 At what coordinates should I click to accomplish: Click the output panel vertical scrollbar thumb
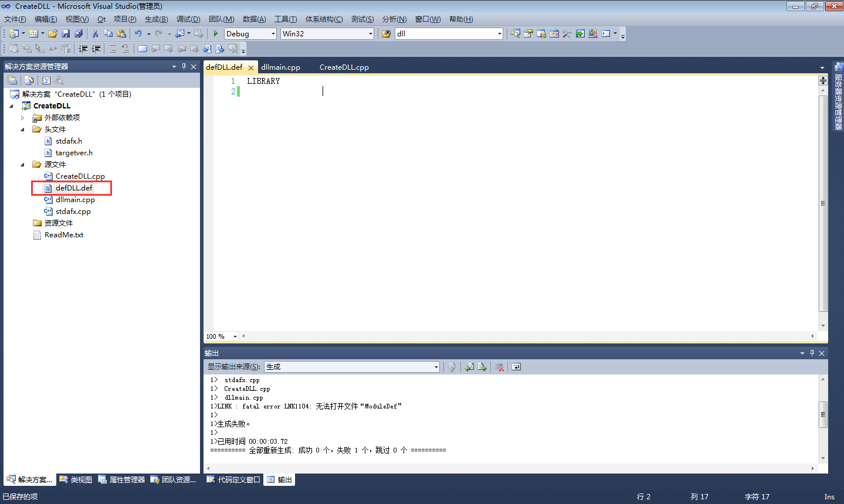click(823, 415)
